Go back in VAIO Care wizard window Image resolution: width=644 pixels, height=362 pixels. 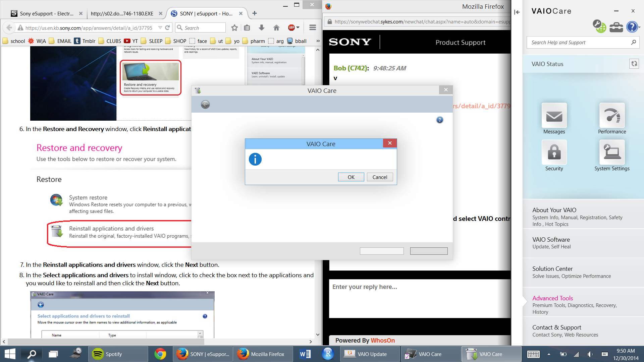click(x=205, y=105)
